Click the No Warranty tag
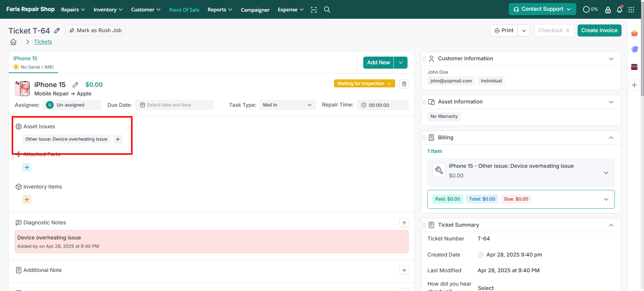 [444, 117]
